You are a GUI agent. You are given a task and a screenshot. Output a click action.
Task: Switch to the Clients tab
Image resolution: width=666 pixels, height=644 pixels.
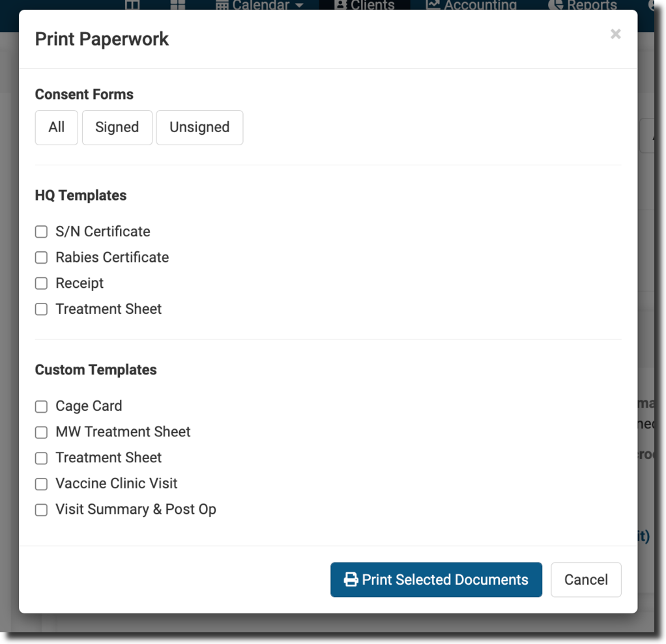click(x=364, y=5)
